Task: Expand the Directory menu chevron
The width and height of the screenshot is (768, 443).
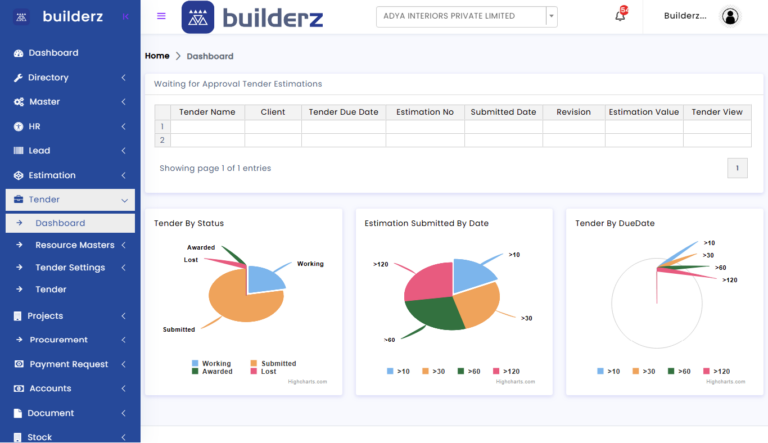Action: [123, 77]
